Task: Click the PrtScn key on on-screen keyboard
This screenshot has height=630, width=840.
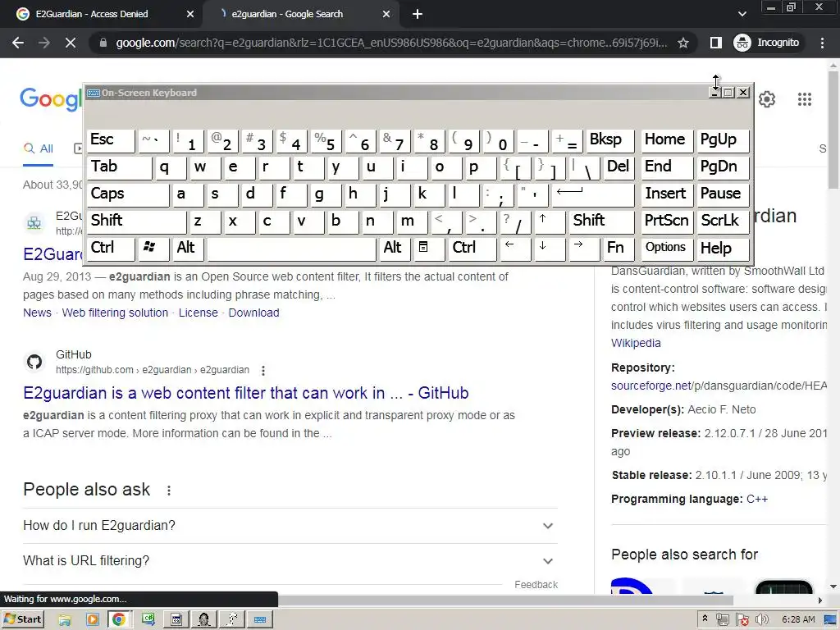Action: pyautogui.click(x=666, y=221)
